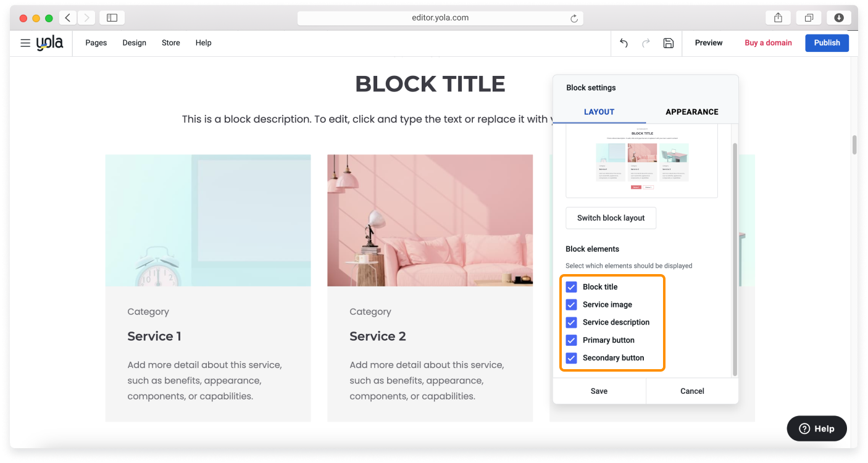The image size is (868, 463).
Task: Click the Publish button
Action: click(827, 43)
